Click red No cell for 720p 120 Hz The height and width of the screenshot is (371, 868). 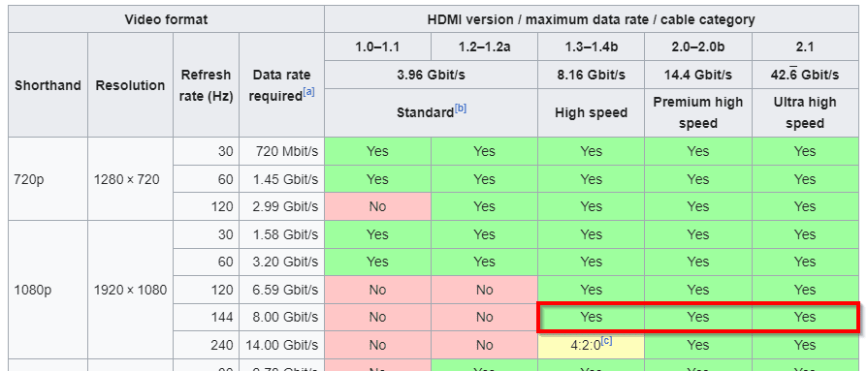click(377, 206)
